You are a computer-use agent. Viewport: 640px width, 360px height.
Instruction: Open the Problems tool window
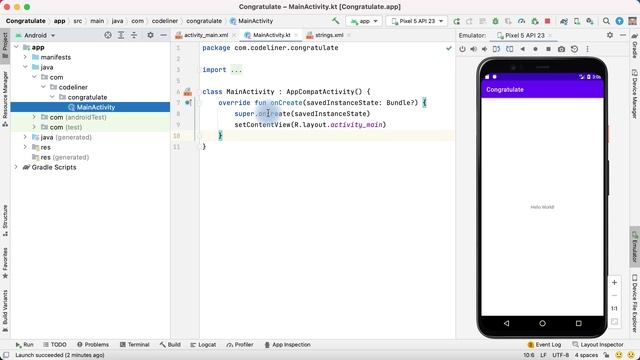click(x=93, y=344)
